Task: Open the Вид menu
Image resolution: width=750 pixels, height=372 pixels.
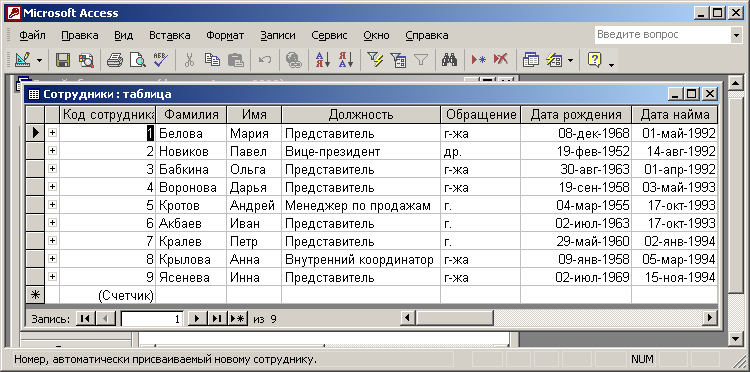Action: point(124,35)
